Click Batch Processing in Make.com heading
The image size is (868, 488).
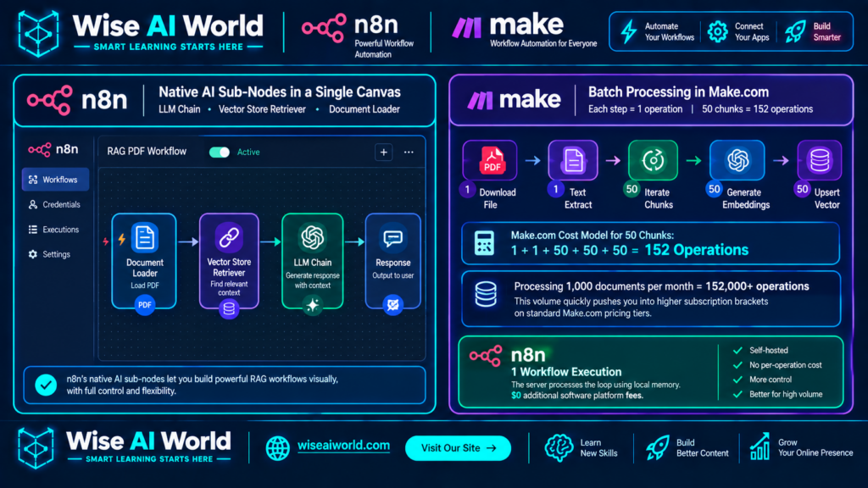point(678,91)
